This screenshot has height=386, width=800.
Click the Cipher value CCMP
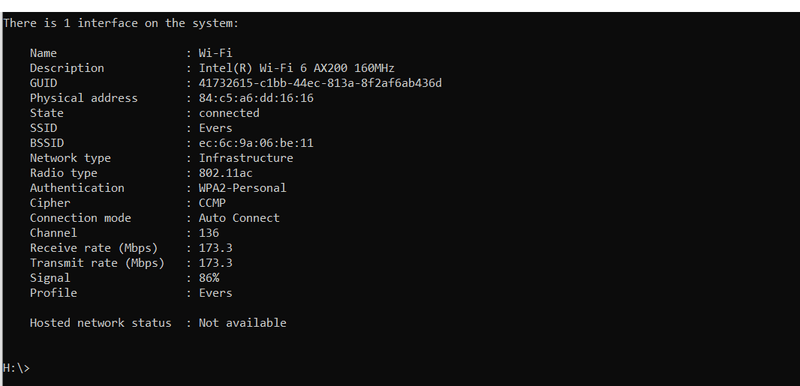point(212,203)
